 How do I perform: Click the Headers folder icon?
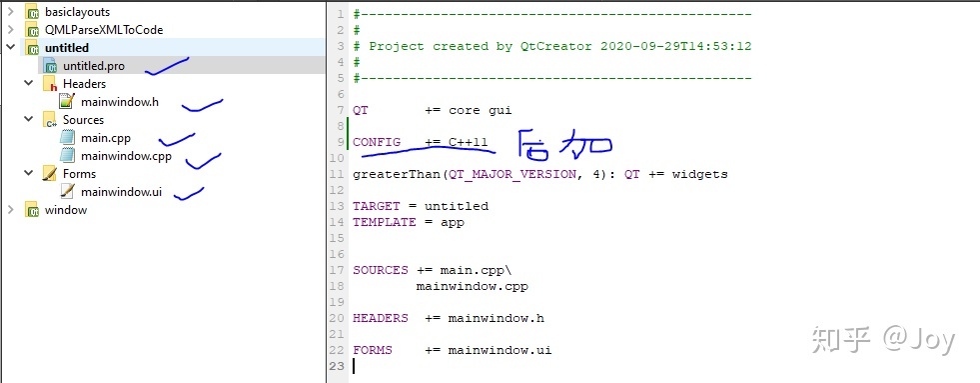pyautogui.click(x=50, y=84)
